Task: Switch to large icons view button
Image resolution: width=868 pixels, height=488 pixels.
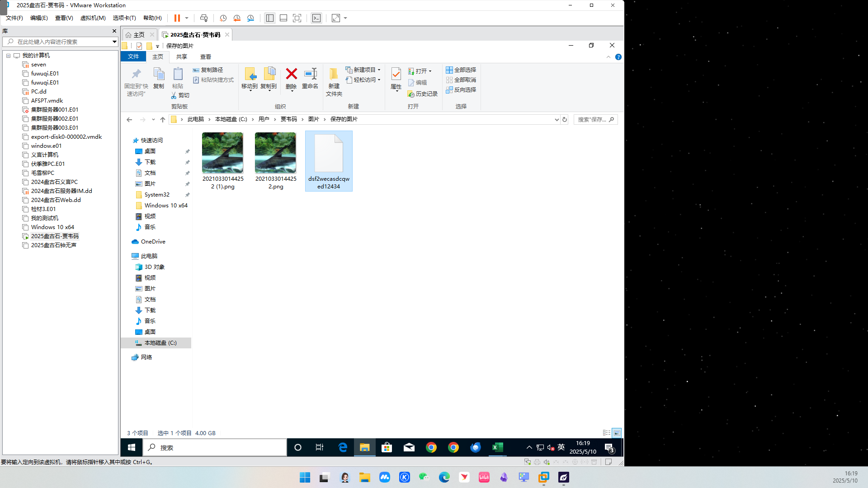Action: 617,433
